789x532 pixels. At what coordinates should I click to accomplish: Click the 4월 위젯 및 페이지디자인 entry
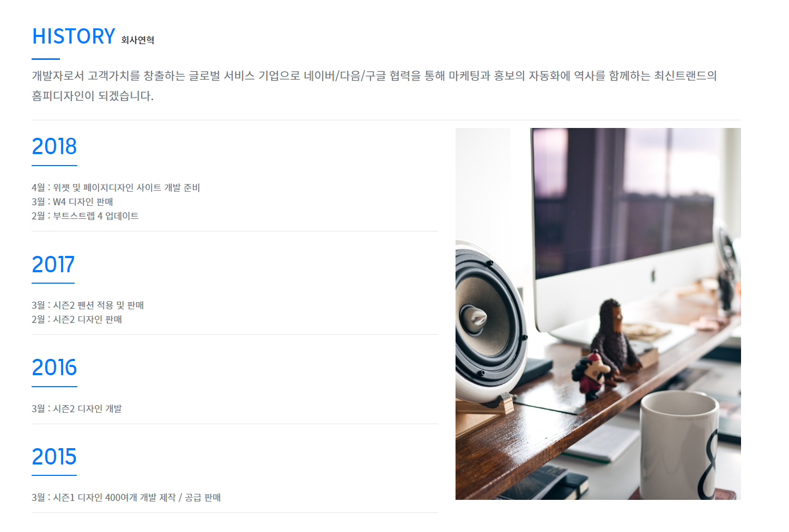(x=116, y=187)
